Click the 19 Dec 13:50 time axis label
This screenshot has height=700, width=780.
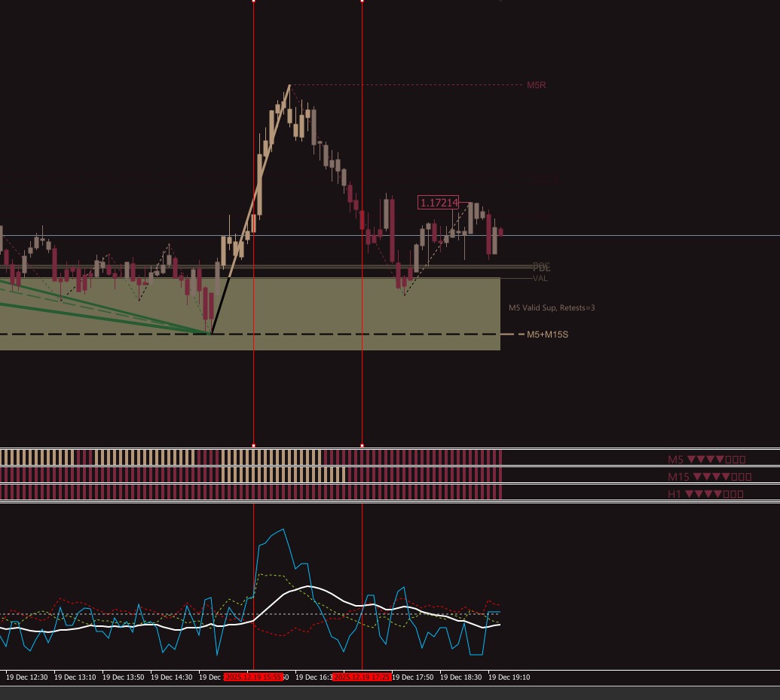click(x=124, y=677)
